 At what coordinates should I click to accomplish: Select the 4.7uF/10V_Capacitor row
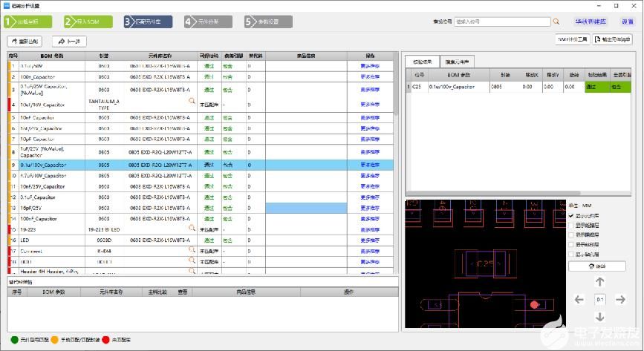pyautogui.click(x=201, y=176)
